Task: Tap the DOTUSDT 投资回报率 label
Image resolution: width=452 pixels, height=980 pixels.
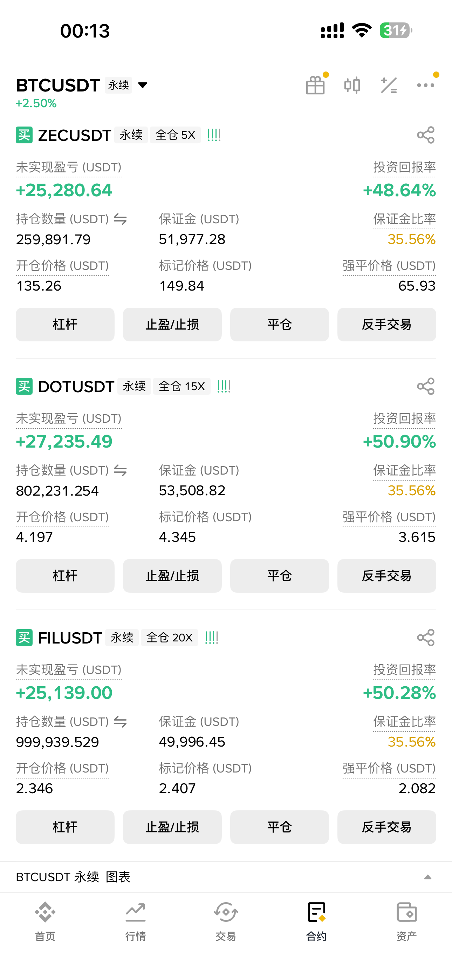Action: point(404,418)
